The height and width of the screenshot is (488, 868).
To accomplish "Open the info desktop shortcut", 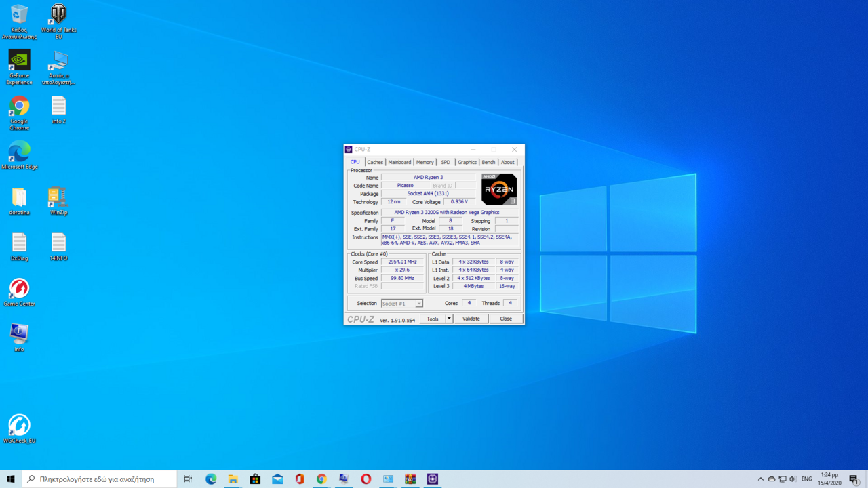I will pyautogui.click(x=19, y=338).
